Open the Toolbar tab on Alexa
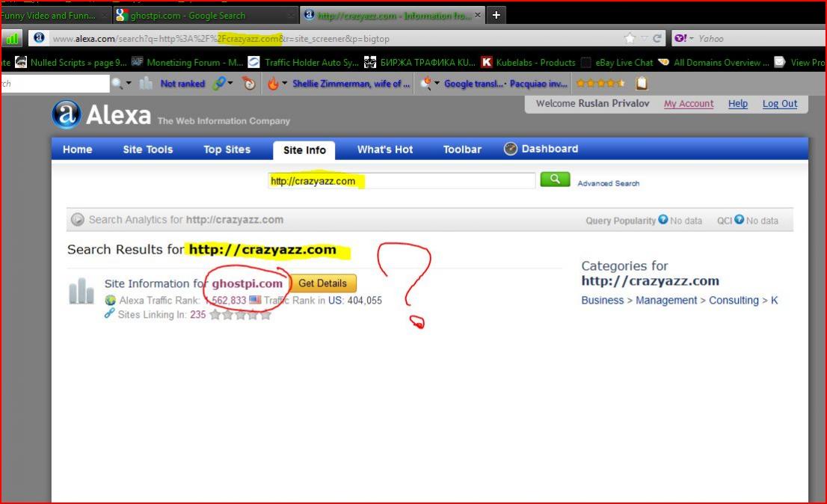The image size is (827, 504). click(x=462, y=150)
